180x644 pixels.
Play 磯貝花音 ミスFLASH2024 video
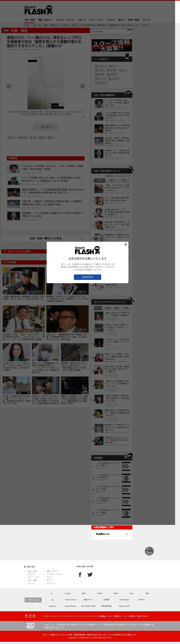126,478
